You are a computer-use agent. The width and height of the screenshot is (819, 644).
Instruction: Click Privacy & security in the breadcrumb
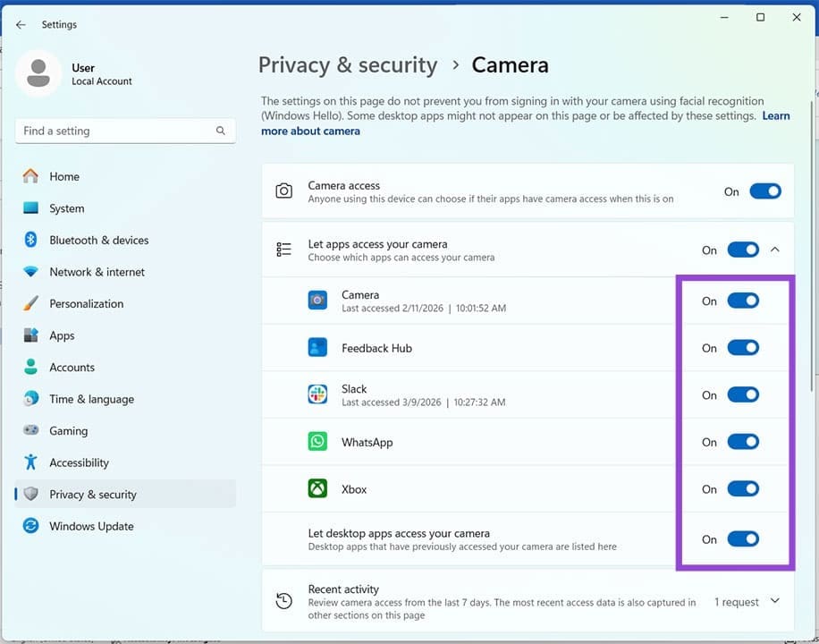(x=348, y=64)
